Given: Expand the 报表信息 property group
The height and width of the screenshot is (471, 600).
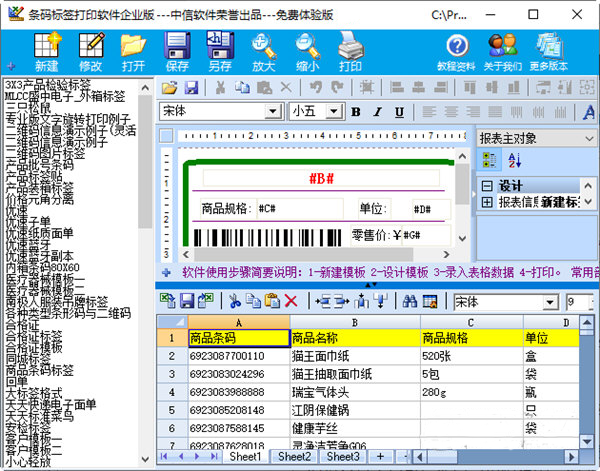Looking at the screenshot, I should [x=487, y=202].
